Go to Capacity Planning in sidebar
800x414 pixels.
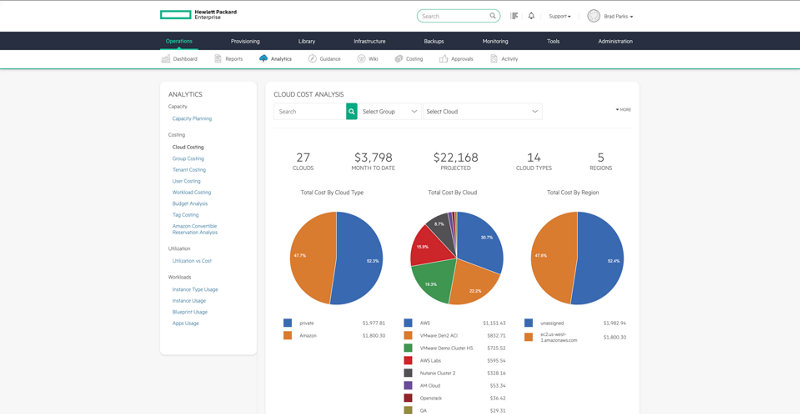click(192, 118)
